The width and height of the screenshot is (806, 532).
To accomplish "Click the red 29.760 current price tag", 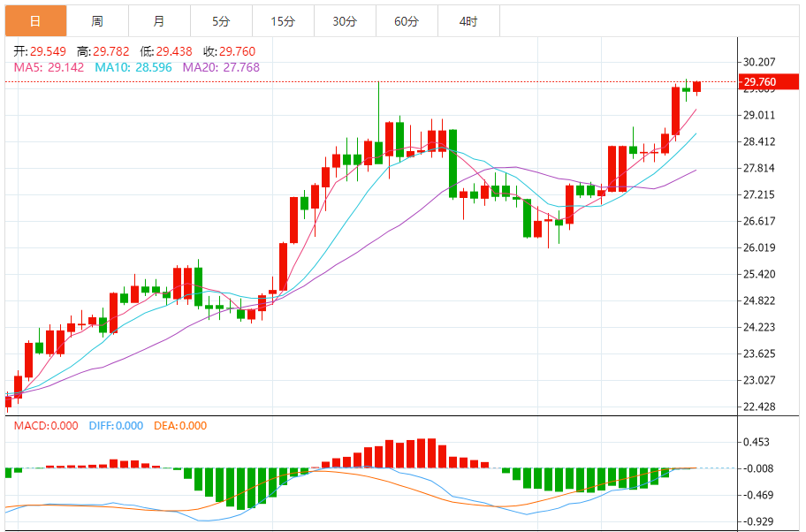I will click(769, 81).
